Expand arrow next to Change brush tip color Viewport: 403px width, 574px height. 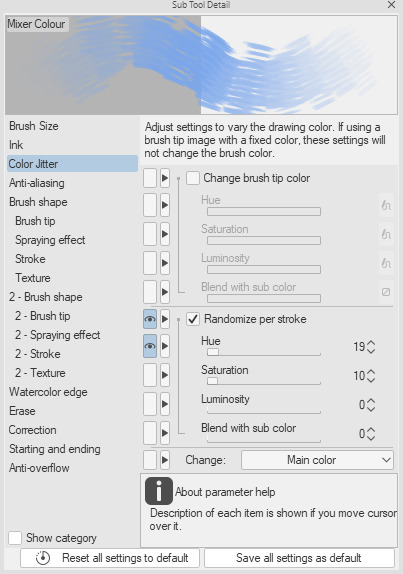(165, 178)
